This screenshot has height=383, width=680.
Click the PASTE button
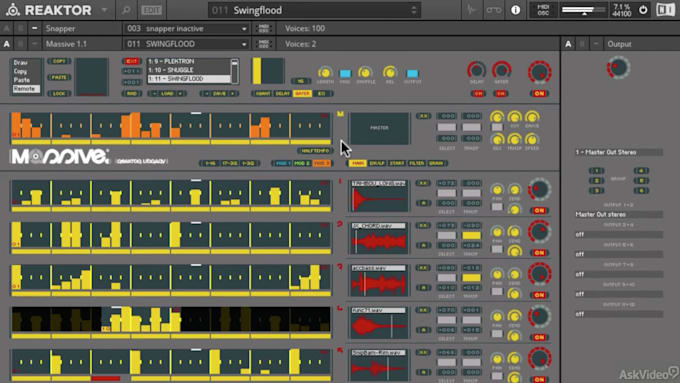tap(59, 77)
